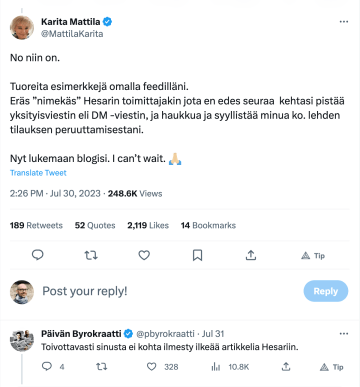This screenshot has width=360, height=387.
Task: Like Päivän Byrokraatti's reply
Action: tap(152, 367)
